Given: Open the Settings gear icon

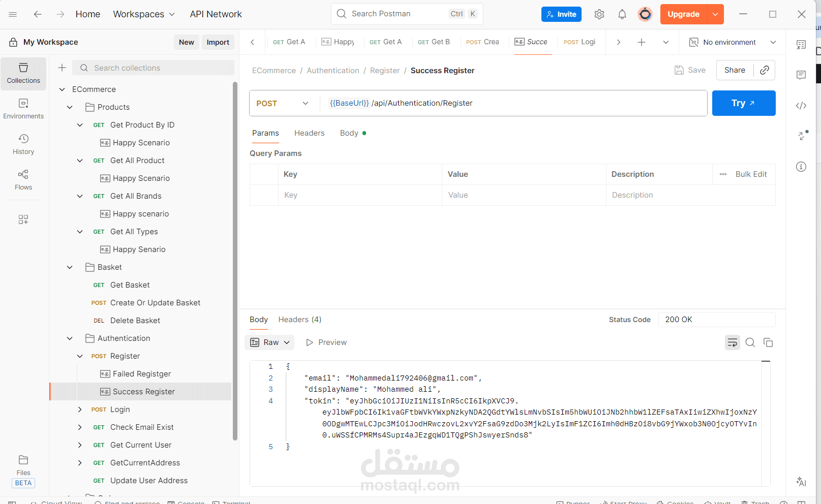Looking at the screenshot, I should (599, 14).
